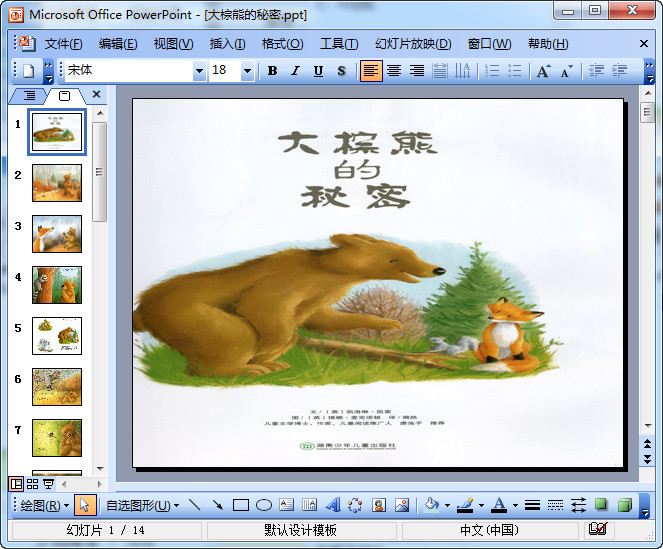The height and width of the screenshot is (549, 663).
Task: Insert a horizontal Text Box
Action: [287, 505]
